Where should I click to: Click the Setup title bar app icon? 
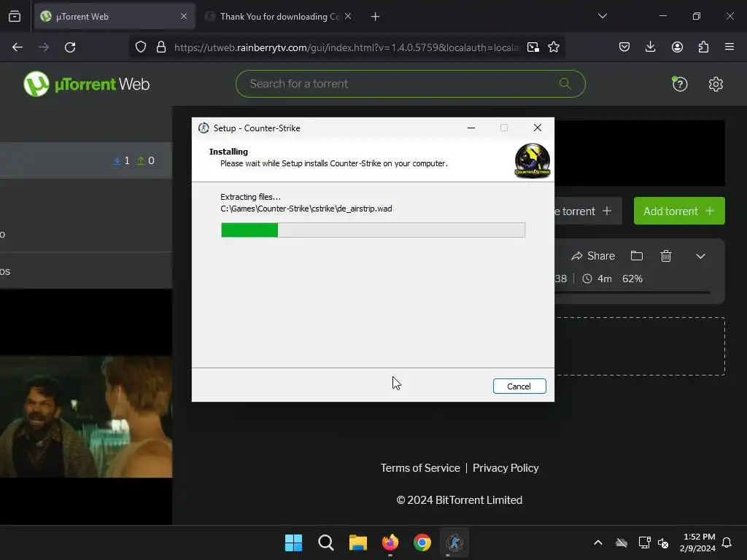point(204,128)
